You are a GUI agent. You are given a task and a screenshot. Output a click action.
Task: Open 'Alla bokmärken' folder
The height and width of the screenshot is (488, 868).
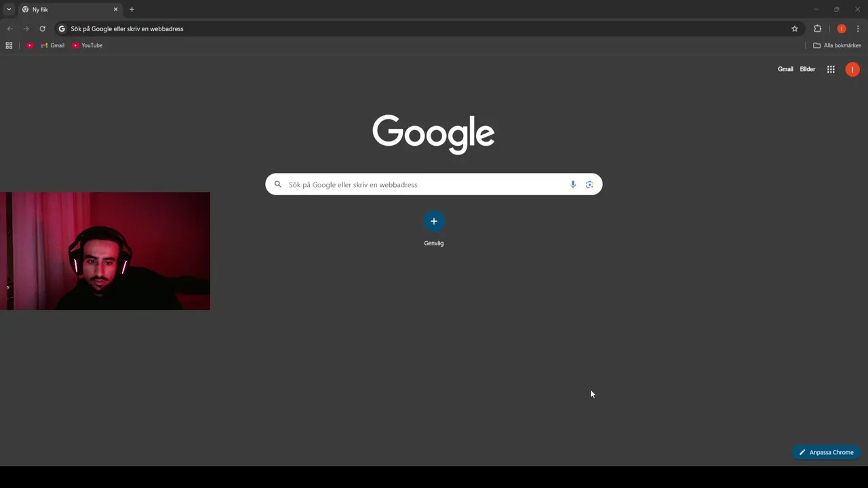point(837,45)
